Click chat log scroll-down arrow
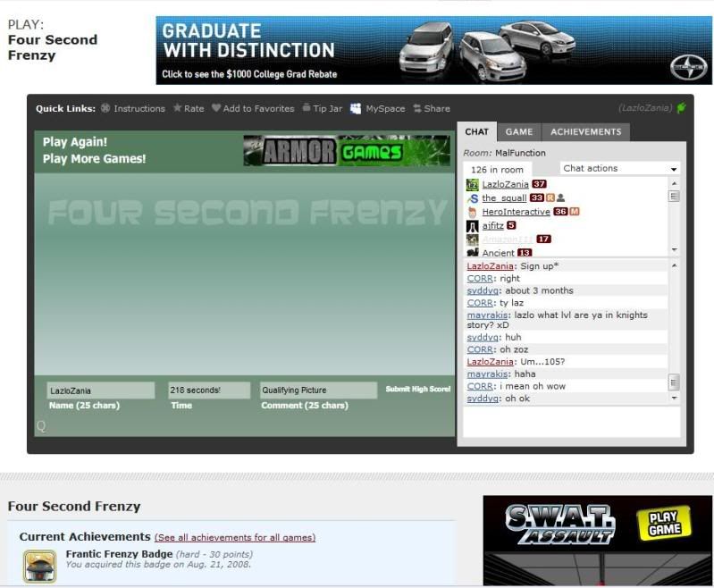 (674, 398)
